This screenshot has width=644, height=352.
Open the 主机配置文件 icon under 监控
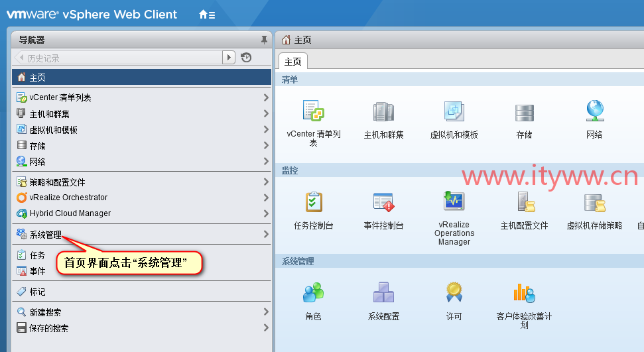point(526,202)
